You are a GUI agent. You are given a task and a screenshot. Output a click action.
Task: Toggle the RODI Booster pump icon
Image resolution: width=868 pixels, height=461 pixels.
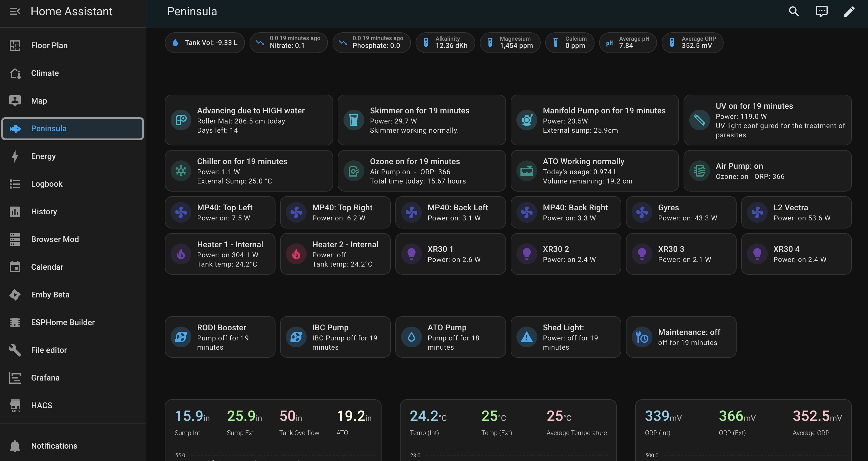181,337
